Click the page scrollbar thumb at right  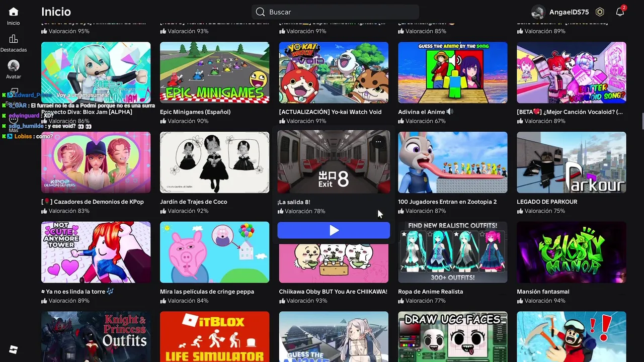point(642,121)
